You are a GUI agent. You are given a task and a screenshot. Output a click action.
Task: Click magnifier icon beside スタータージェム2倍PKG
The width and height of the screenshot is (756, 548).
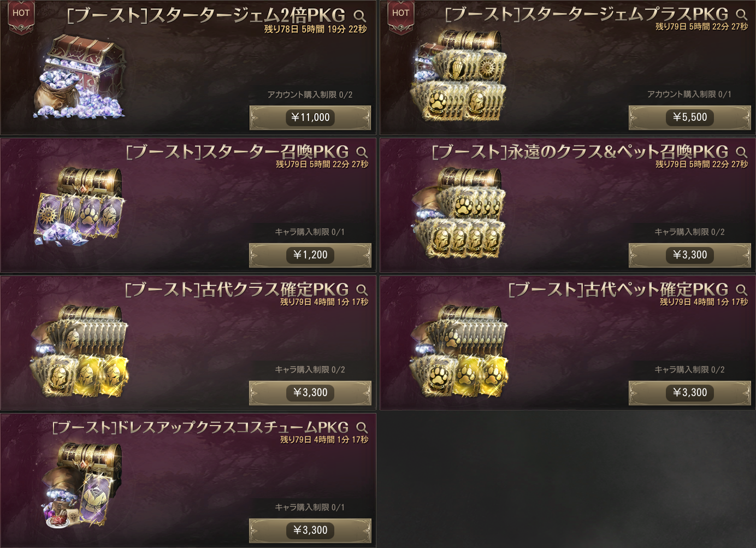(360, 15)
